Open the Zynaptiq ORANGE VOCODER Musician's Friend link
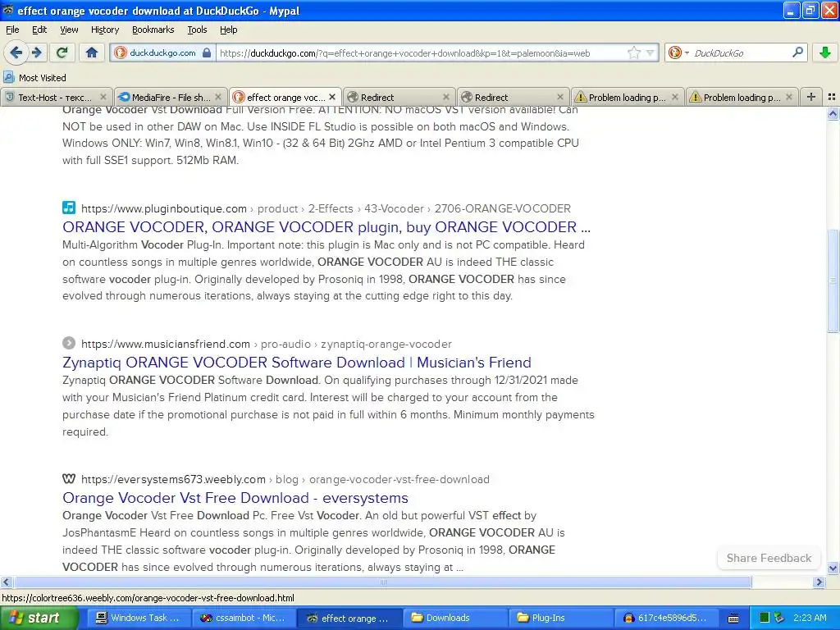The image size is (840, 630). point(297,363)
